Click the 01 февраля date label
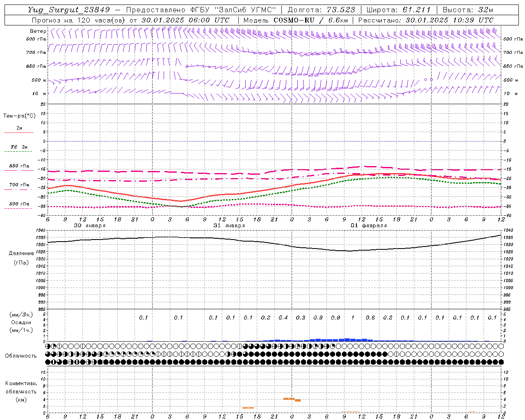 368,226
